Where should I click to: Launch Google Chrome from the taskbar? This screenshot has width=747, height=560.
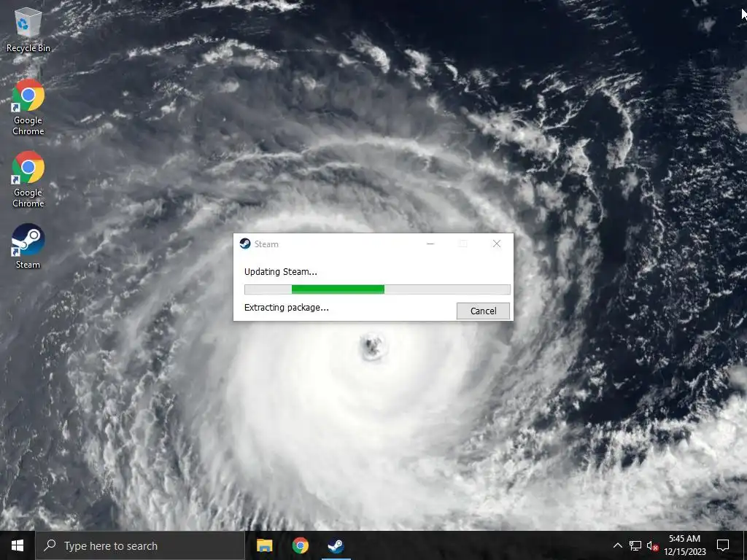point(300,545)
